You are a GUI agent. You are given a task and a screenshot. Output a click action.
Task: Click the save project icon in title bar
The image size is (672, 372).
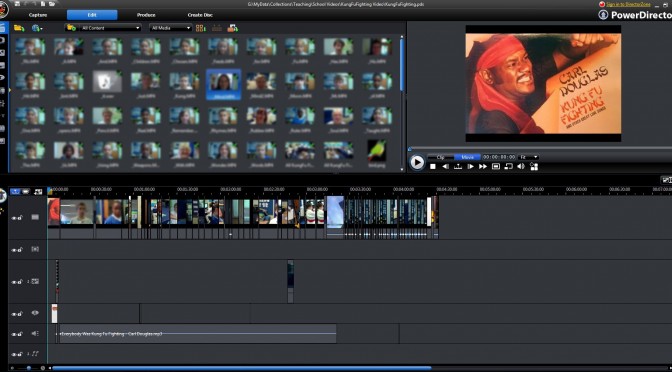(18, 3)
